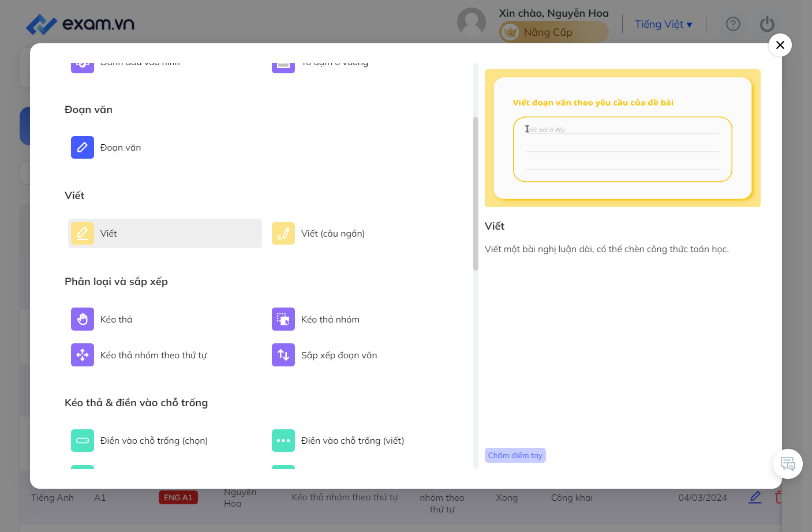Click the power logout icon
This screenshot has height=532, width=812.
[767, 24]
